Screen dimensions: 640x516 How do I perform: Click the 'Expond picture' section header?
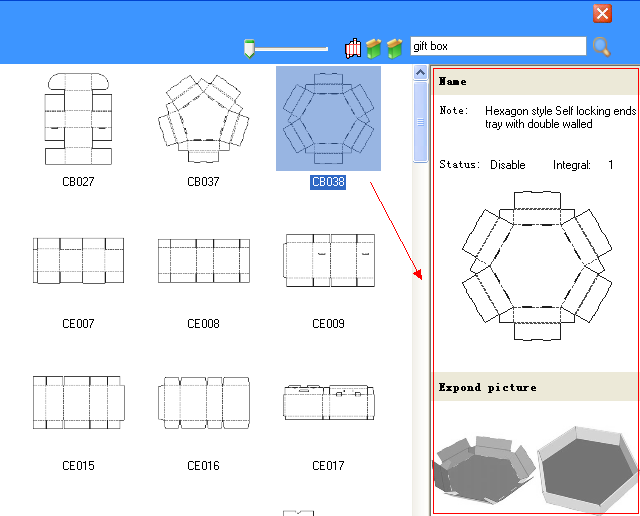pyautogui.click(x=536, y=387)
